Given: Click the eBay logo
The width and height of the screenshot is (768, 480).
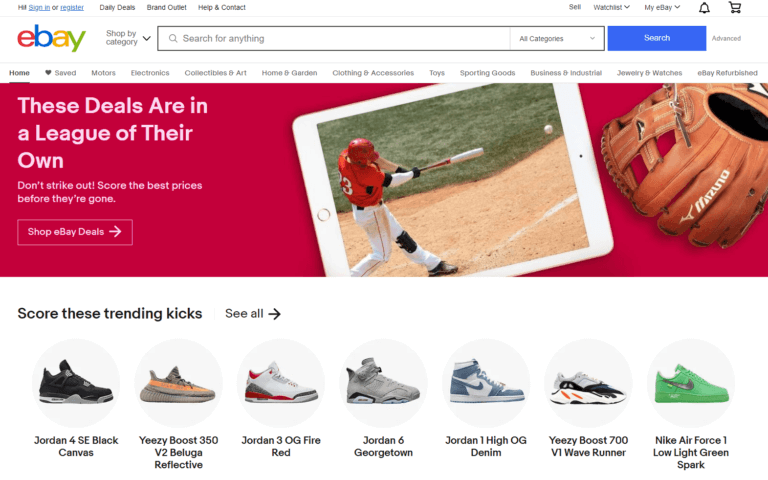Looking at the screenshot, I should coord(51,39).
